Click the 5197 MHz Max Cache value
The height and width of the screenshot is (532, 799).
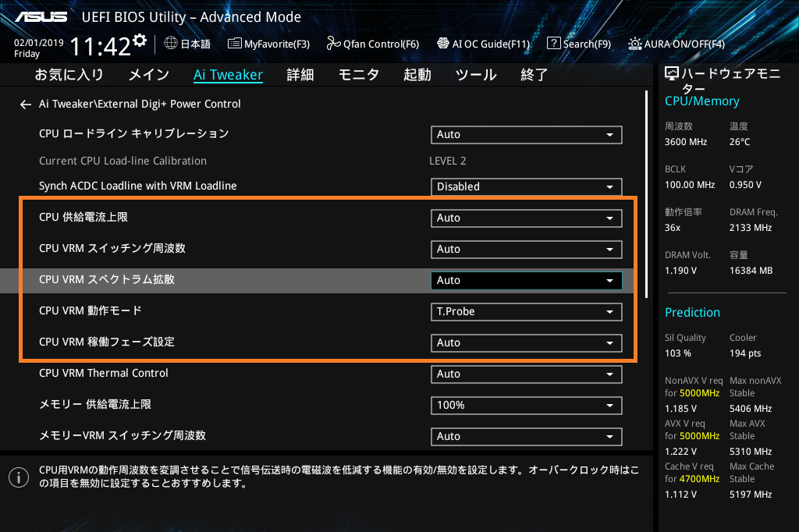pos(750,495)
